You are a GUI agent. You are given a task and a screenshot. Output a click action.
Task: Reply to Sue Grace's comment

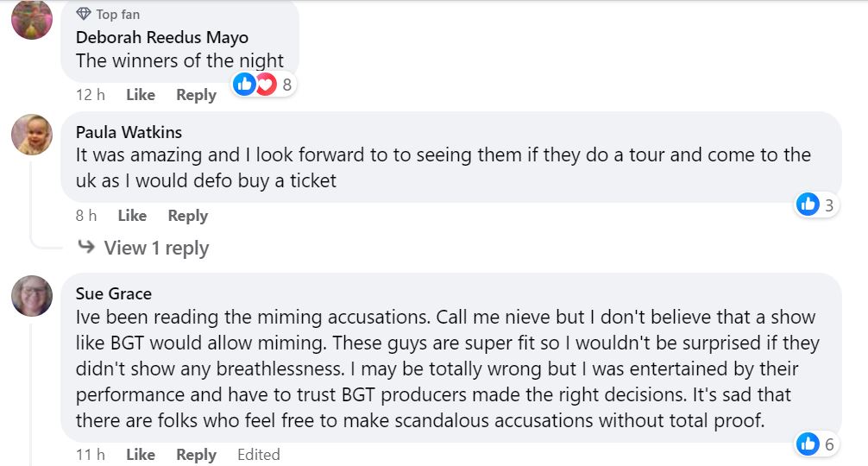click(x=196, y=454)
